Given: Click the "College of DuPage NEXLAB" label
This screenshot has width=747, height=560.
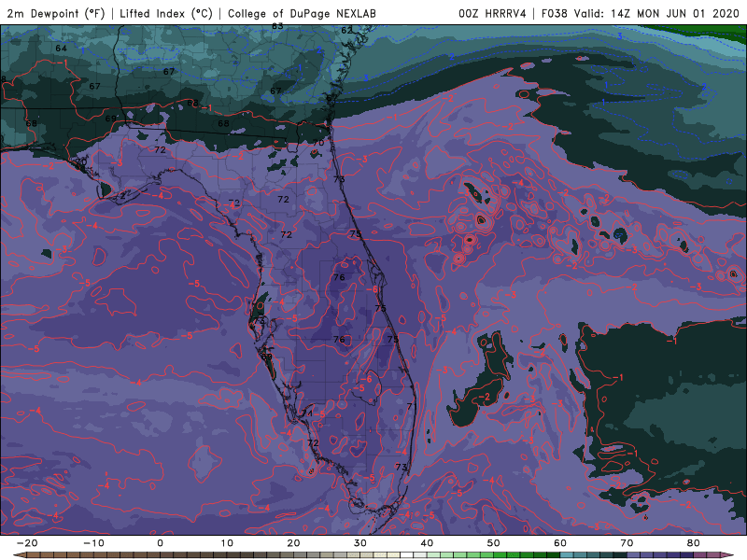Looking at the screenshot, I should 302,13.
